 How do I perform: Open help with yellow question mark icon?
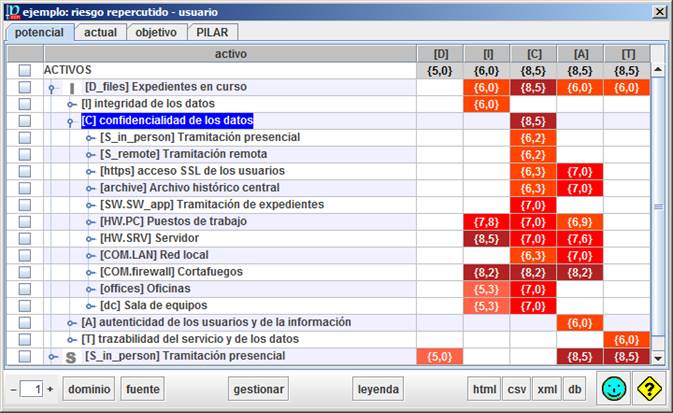[x=650, y=389]
